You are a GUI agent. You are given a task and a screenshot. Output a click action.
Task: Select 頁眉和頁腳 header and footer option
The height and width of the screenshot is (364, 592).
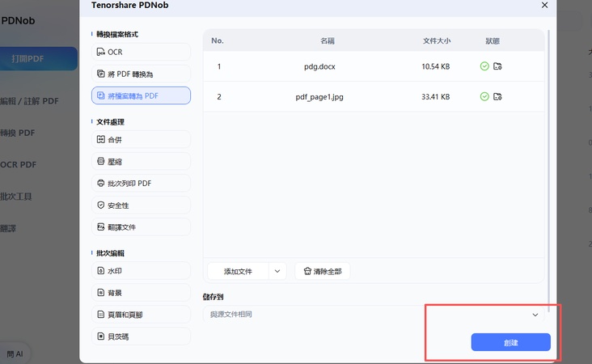click(141, 315)
